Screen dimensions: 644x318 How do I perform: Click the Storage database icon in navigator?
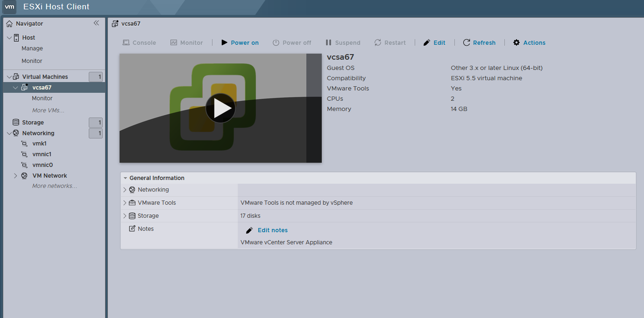(16, 122)
